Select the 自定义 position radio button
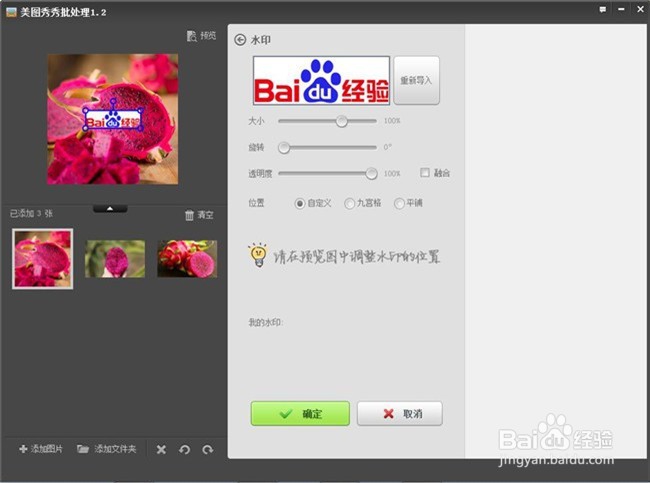The width and height of the screenshot is (650, 483). [299, 203]
